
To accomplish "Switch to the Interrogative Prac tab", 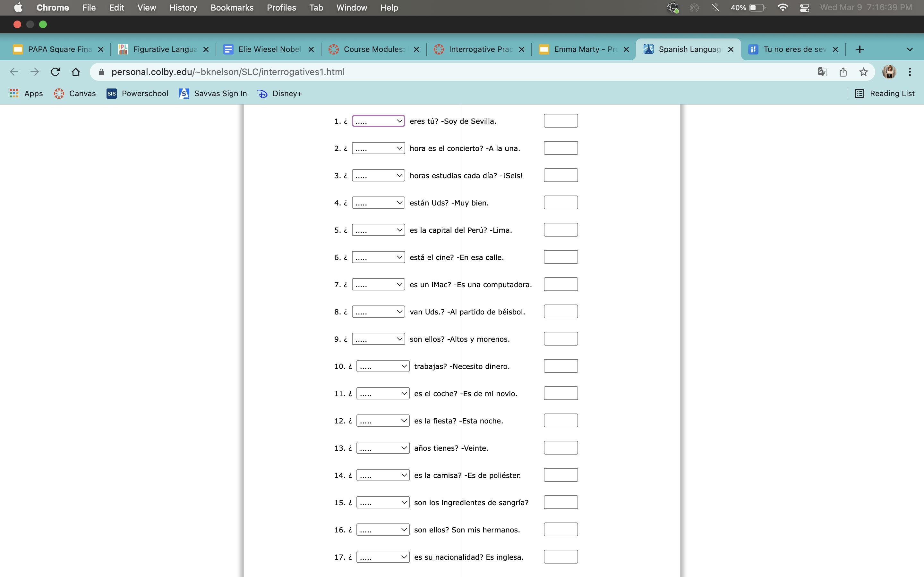I will click(x=480, y=49).
